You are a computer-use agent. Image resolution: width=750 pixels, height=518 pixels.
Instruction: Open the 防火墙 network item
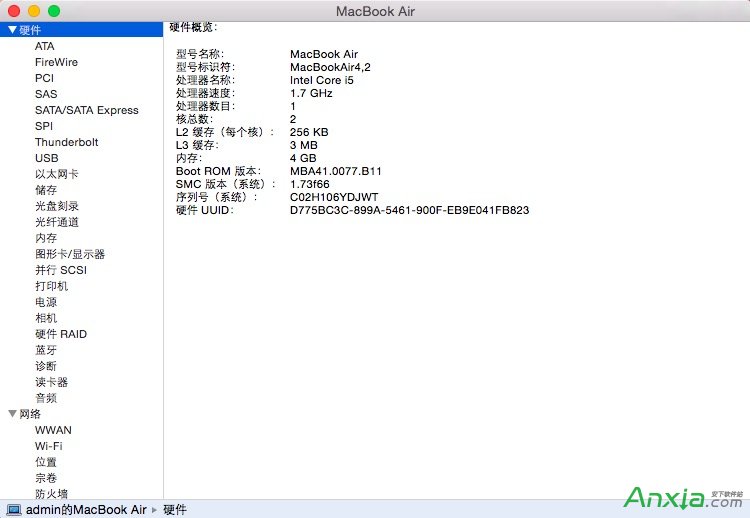pos(51,494)
